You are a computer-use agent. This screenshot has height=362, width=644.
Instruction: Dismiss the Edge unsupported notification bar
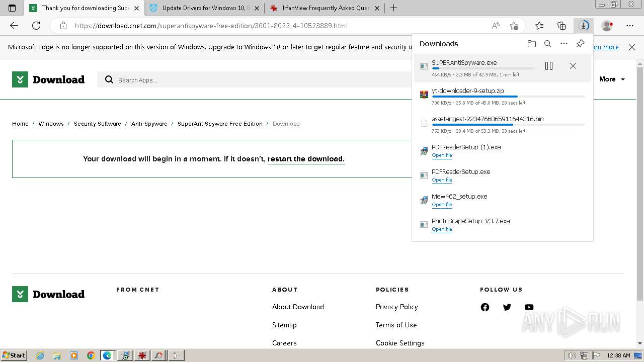tap(632, 47)
